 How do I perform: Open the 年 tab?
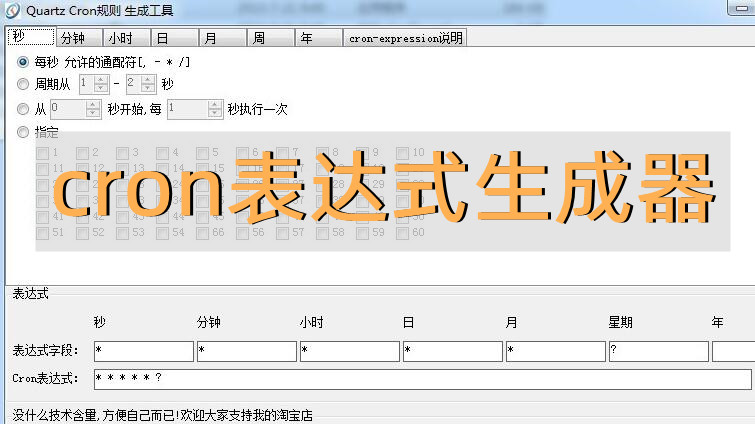coord(319,38)
